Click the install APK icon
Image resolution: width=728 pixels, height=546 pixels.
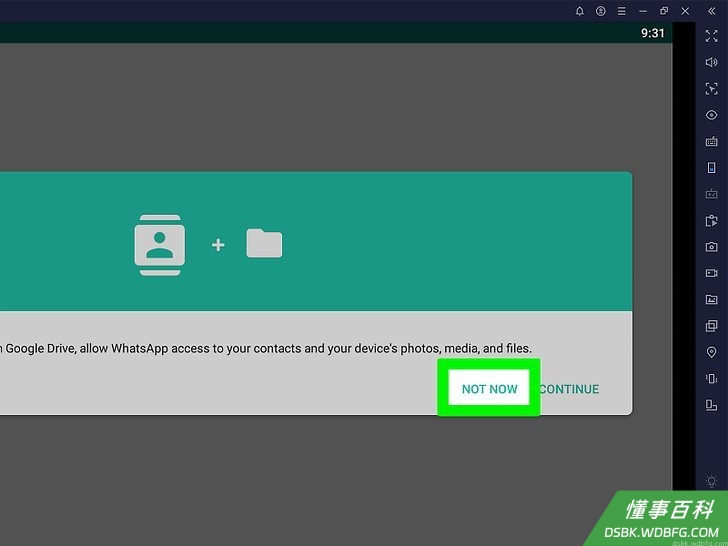(x=711, y=221)
